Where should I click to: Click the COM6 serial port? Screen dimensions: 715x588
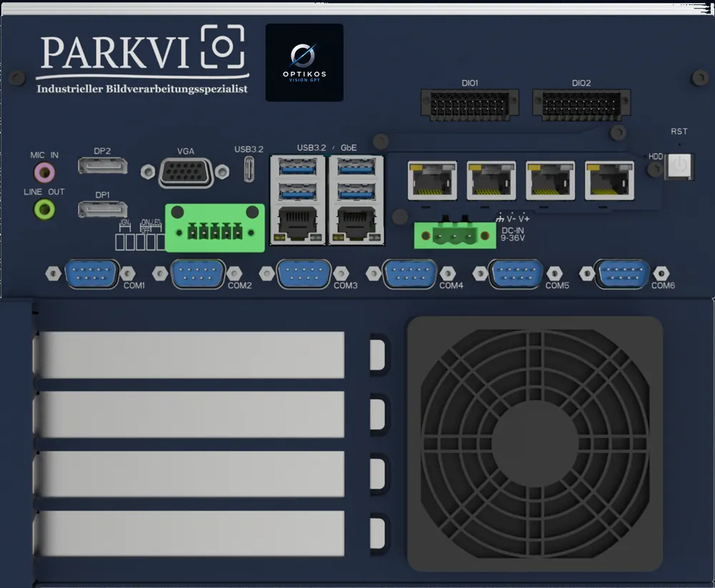pyautogui.click(x=622, y=274)
